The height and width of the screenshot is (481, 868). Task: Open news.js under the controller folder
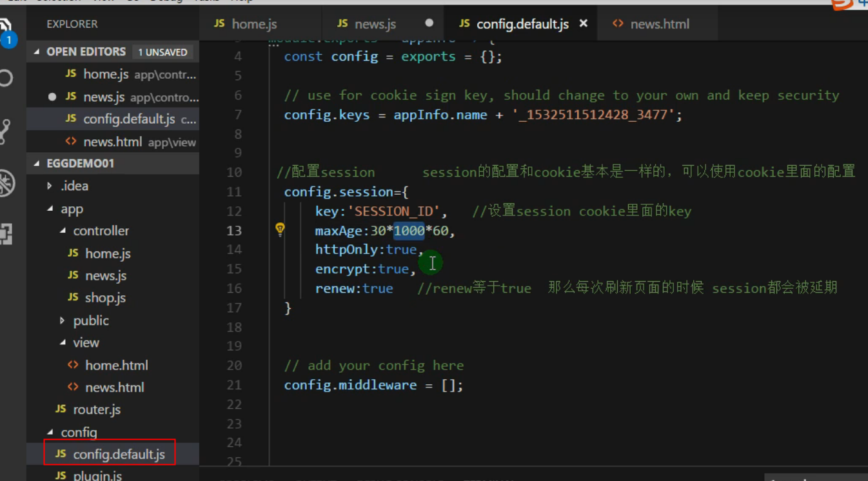coord(106,275)
